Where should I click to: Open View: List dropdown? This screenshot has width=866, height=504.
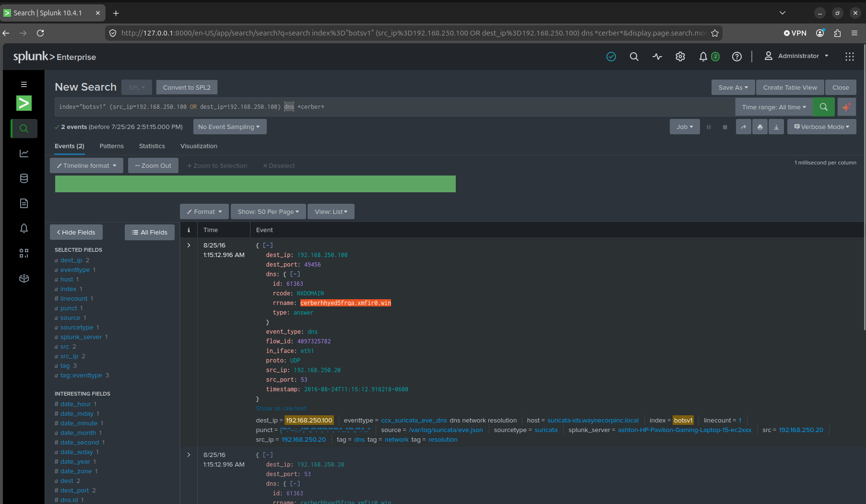point(331,211)
